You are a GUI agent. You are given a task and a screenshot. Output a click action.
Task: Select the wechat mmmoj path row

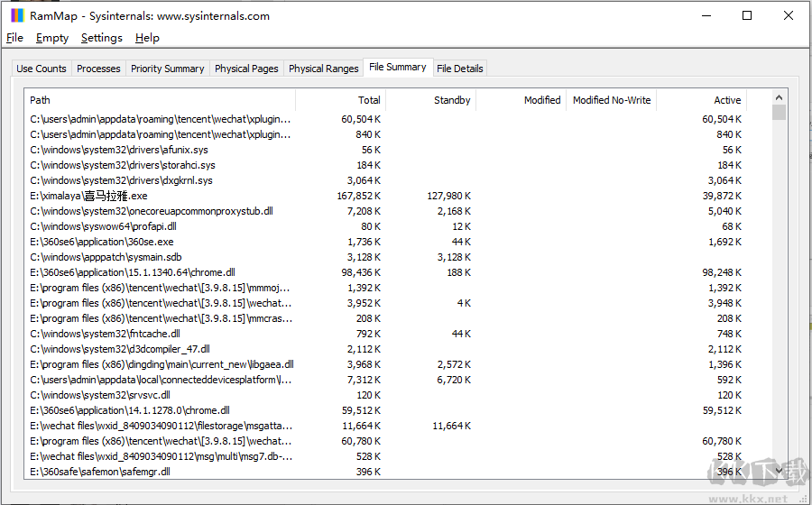click(x=386, y=288)
